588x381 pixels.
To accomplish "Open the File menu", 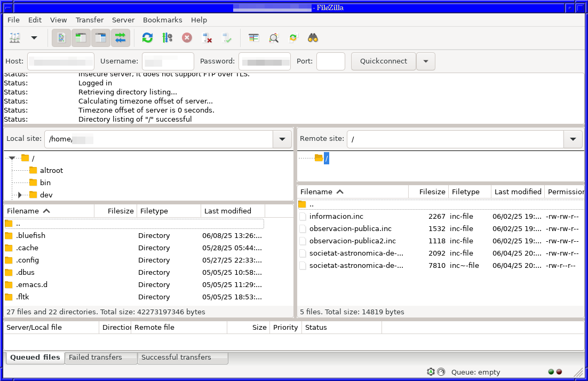I will click(x=13, y=20).
